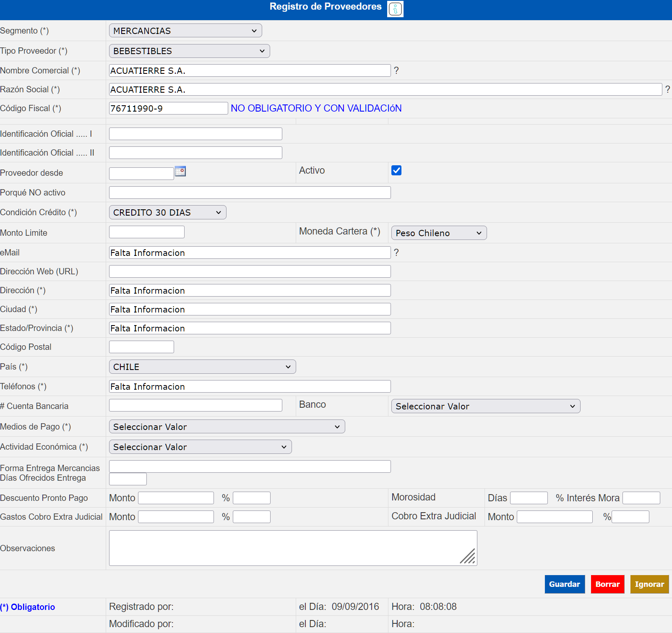Viewport: 672px width, 633px height.
Task: Expand the Condición Crédito dropdown
Action: point(167,212)
